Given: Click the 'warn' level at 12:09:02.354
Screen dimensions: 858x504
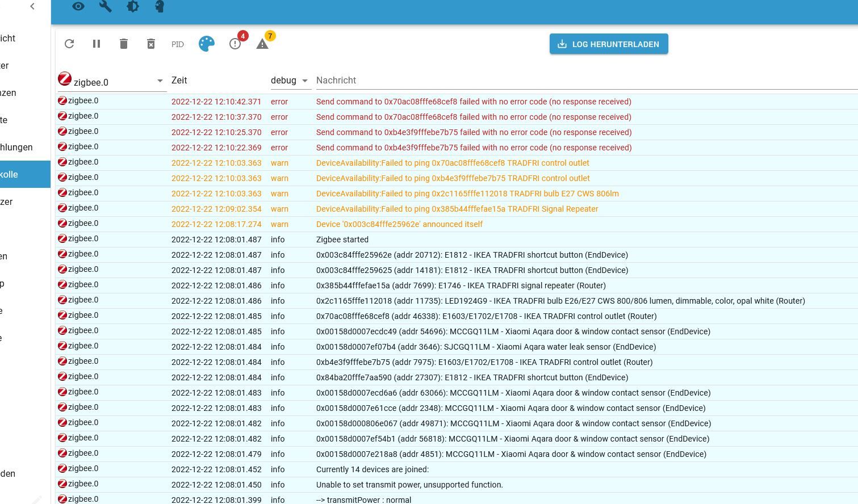Looking at the screenshot, I should (x=279, y=209).
